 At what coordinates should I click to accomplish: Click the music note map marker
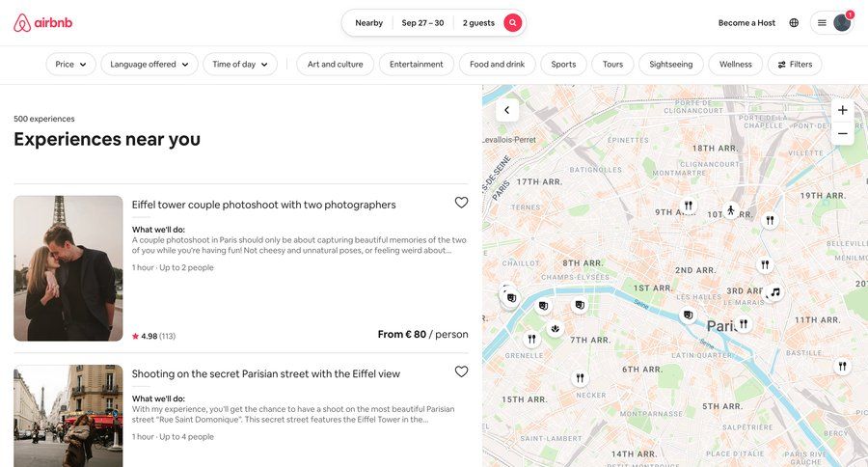coord(774,292)
